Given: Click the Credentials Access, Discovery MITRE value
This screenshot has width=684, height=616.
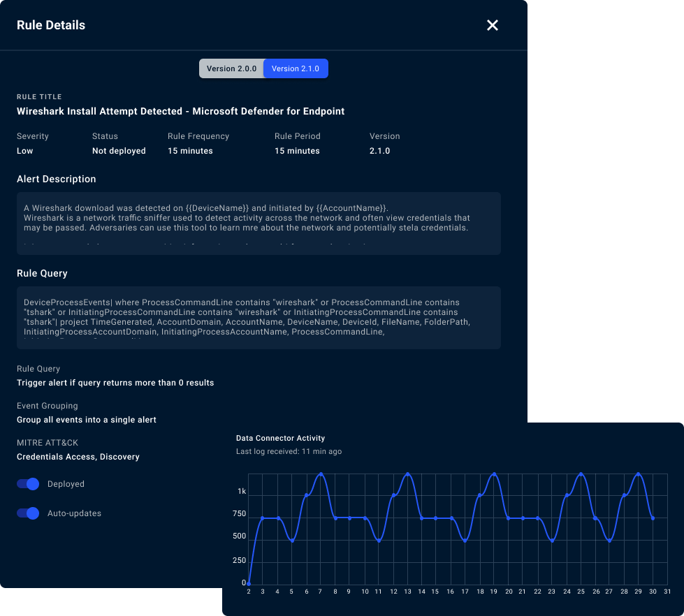Looking at the screenshot, I should (78, 457).
